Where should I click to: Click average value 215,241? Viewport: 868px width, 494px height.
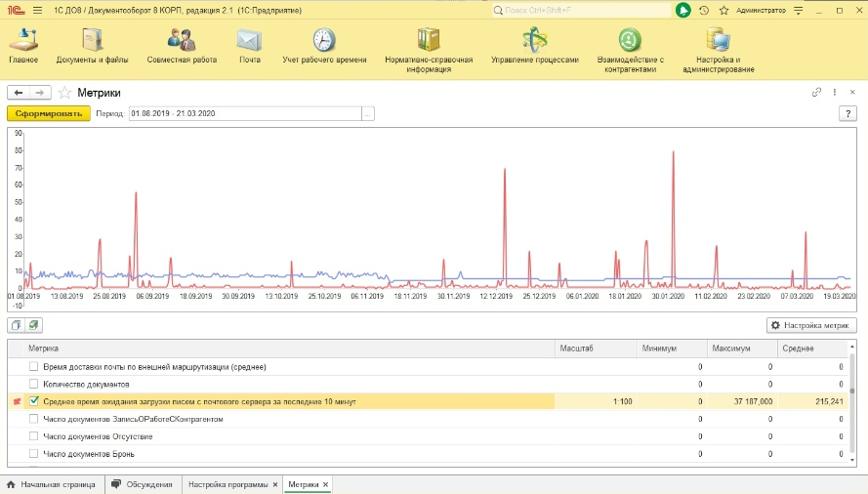pos(812,401)
